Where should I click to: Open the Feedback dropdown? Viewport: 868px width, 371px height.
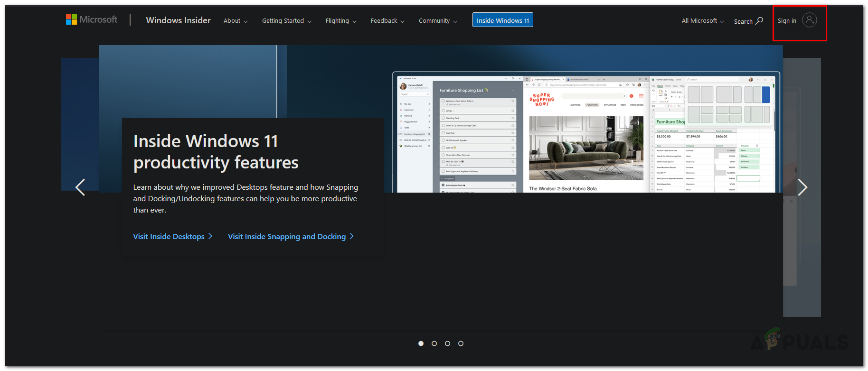click(387, 21)
